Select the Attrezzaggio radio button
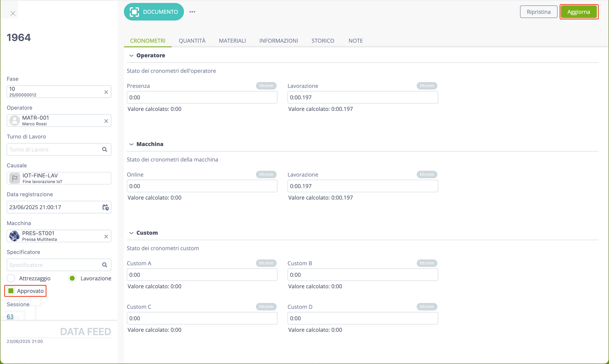 click(x=11, y=278)
